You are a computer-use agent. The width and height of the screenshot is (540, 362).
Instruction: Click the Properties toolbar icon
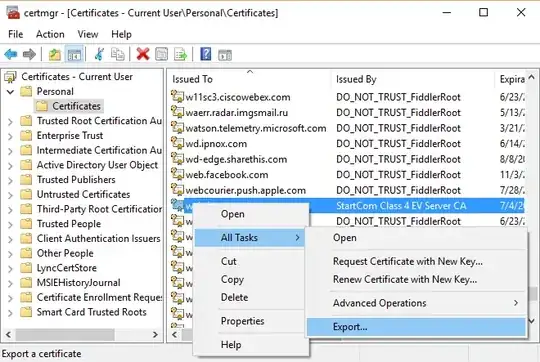162,54
